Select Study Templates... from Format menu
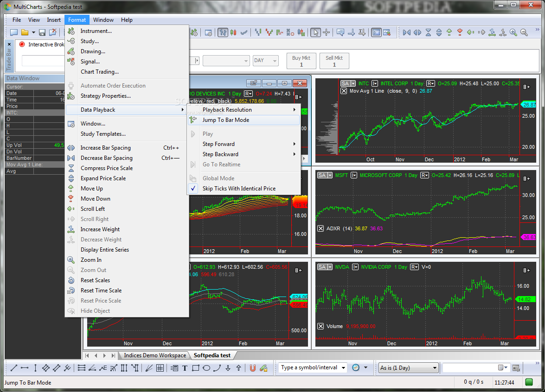Viewport: 545px width, 392px height. (127, 134)
